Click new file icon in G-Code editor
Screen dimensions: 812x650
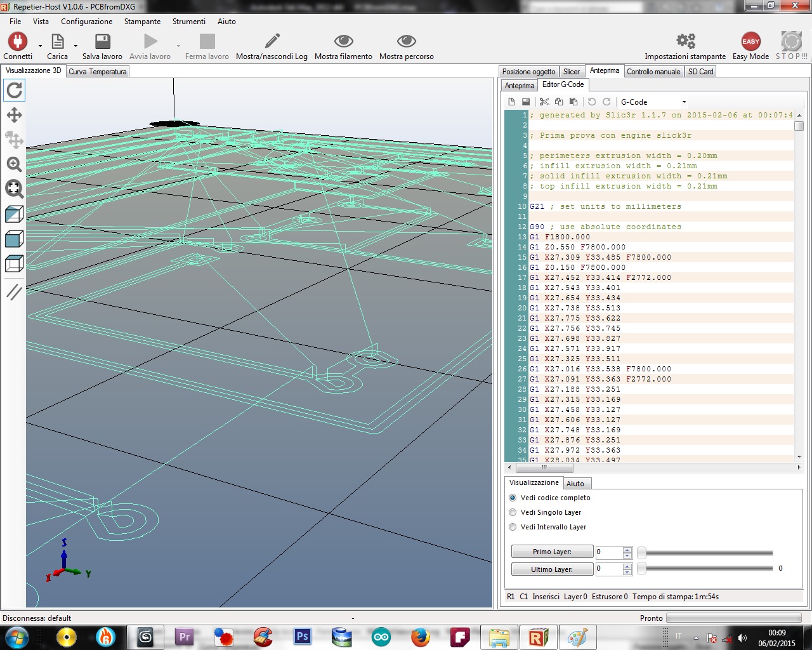[512, 102]
